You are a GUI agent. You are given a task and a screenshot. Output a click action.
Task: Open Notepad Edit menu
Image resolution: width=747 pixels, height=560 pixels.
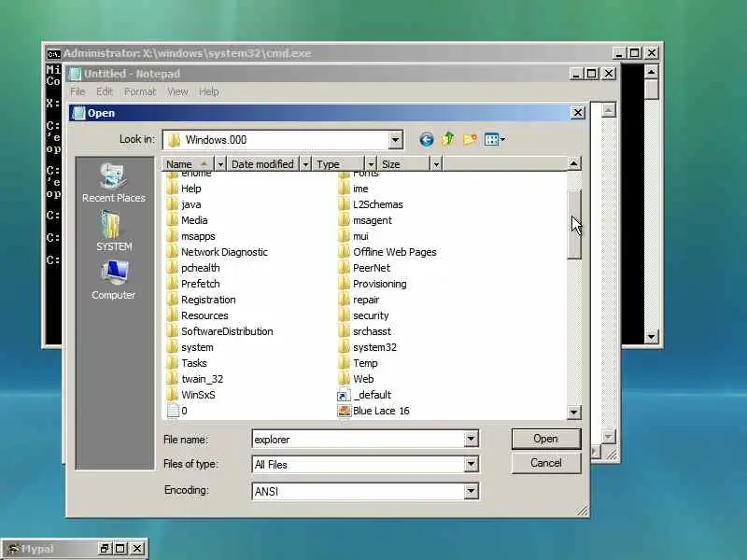105,91
